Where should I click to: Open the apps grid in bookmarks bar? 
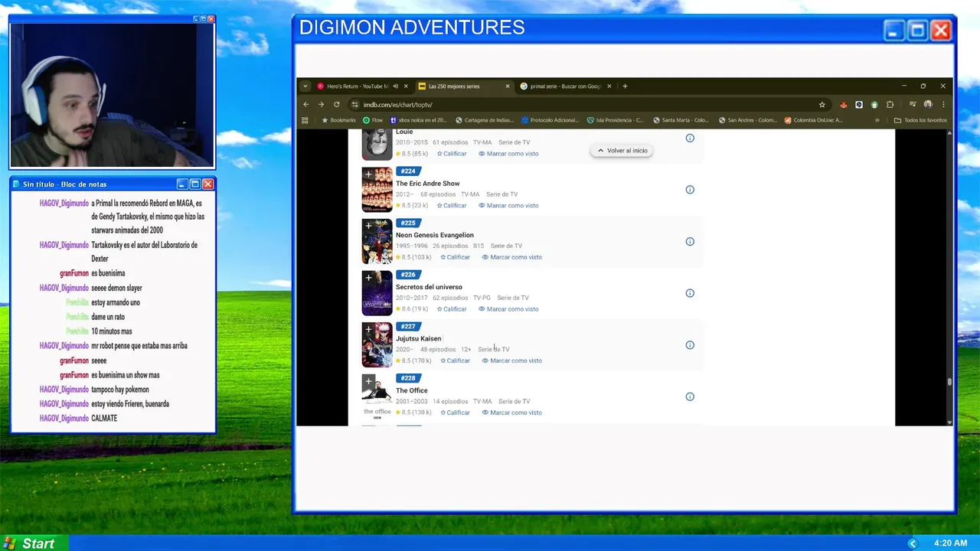click(305, 120)
